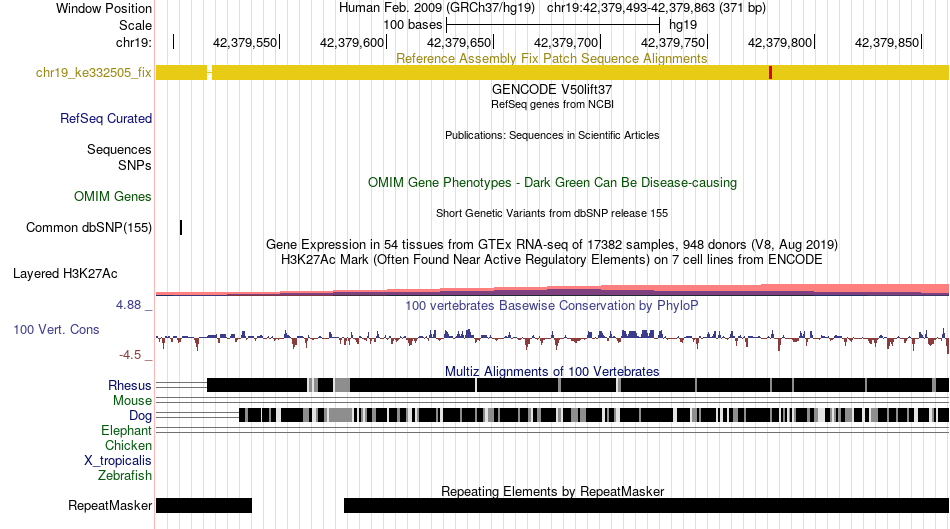Click the 42,379,600 ruler position
This screenshot has width=950, height=529.
coord(352,42)
